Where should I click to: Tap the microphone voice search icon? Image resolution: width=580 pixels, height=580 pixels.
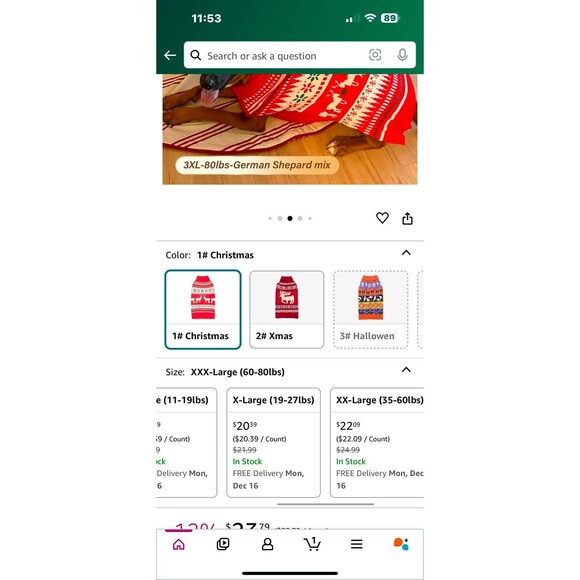tap(402, 55)
